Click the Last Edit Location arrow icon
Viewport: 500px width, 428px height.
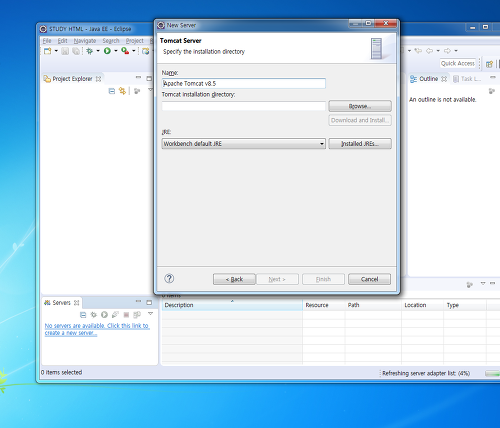click(x=418, y=51)
